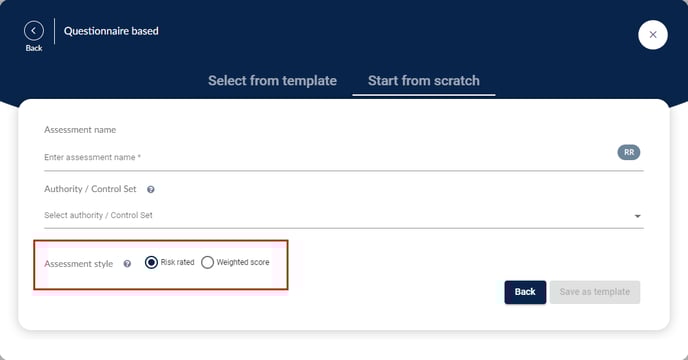Click the Questionnaire based header title
The height and width of the screenshot is (360, 688).
[111, 31]
